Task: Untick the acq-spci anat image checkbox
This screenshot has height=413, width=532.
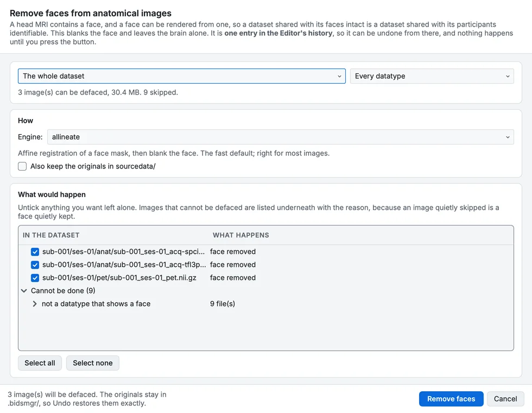Action: click(x=35, y=252)
